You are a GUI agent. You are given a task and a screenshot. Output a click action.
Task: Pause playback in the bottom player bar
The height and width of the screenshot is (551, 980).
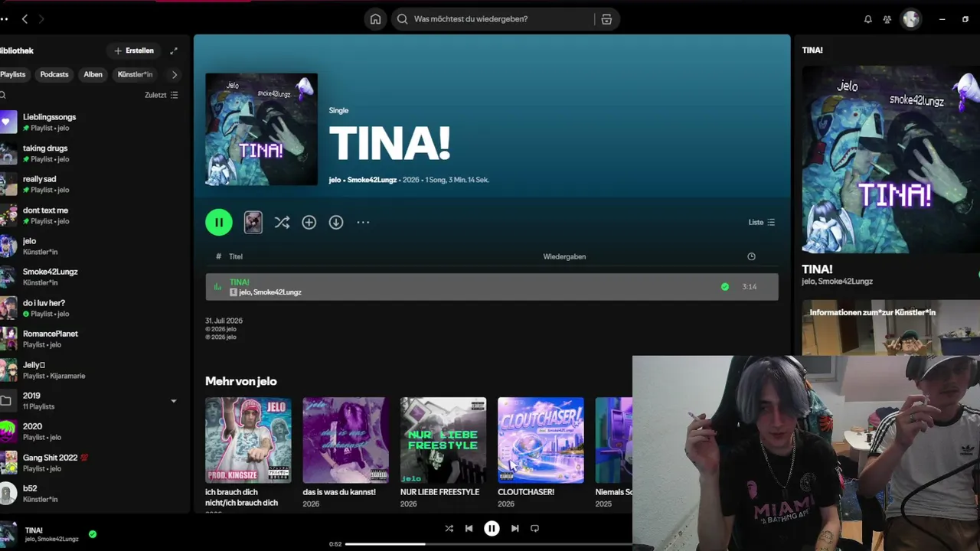[x=492, y=528]
